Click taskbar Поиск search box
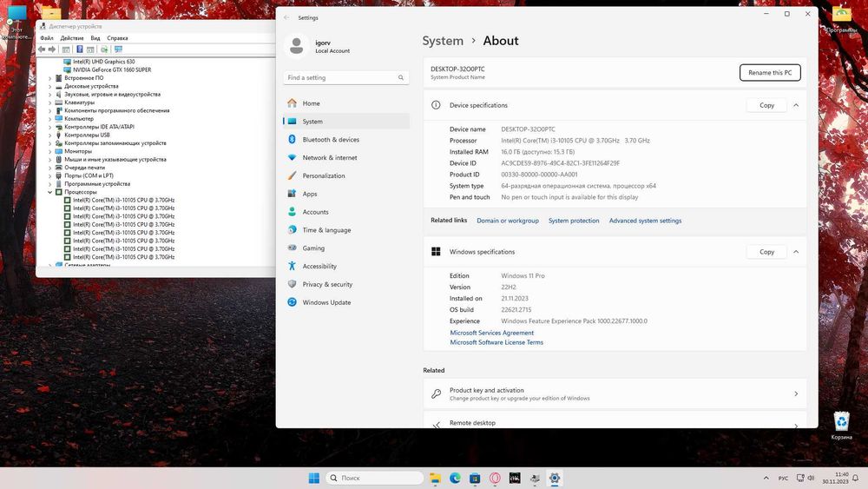The height and width of the screenshot is (489, 868). pos(375,478)
